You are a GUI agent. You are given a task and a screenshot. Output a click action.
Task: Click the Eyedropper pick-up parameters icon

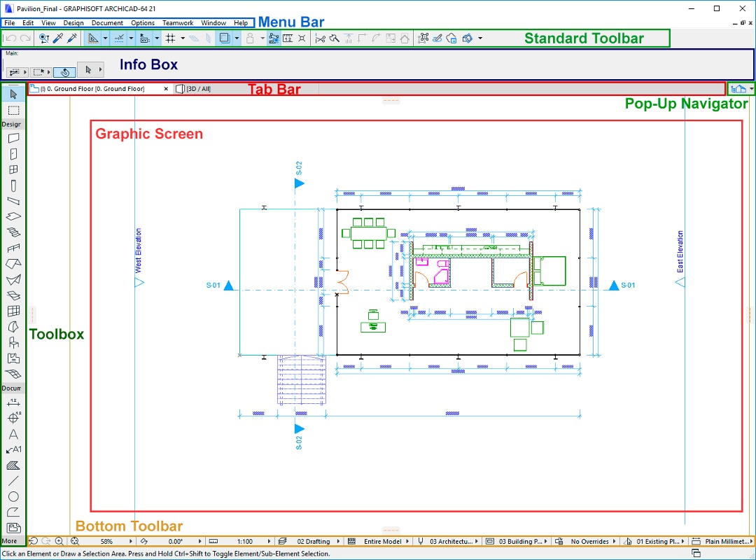click(x=58, y=38)
